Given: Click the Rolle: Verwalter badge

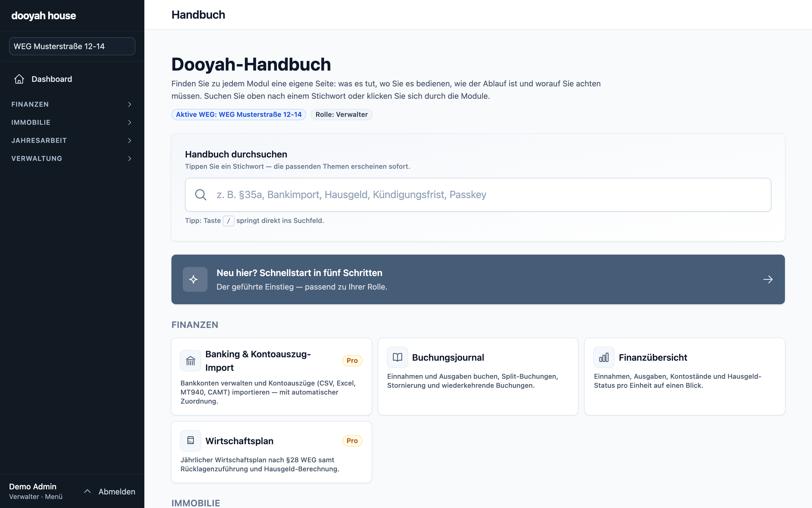Looking at the screenshot, I should (x=342, y=115).
